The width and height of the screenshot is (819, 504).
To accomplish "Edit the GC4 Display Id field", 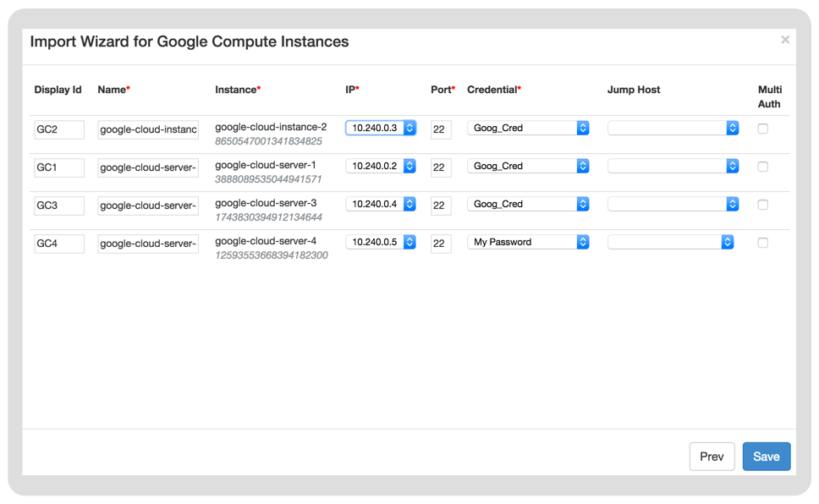I will 59,244.
